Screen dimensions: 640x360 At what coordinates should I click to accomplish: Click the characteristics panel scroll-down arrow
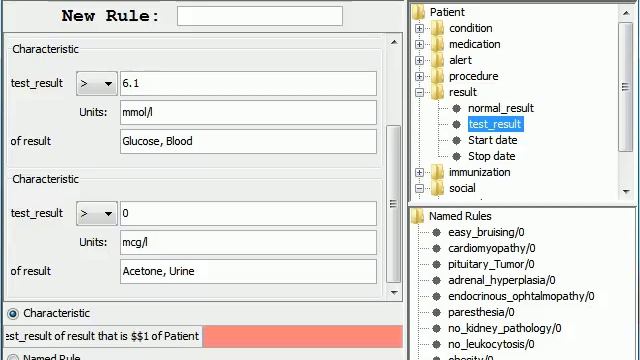coord(394,292)
